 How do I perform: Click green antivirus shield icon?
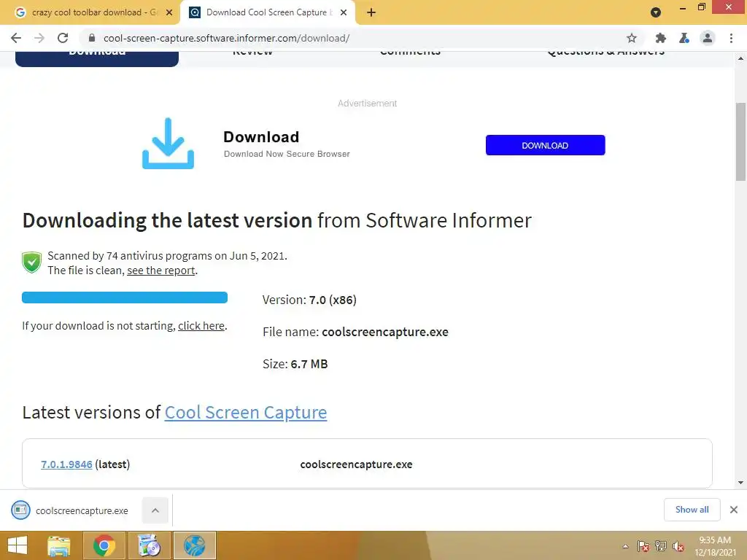pyautogui.click(x=32, y=262)
